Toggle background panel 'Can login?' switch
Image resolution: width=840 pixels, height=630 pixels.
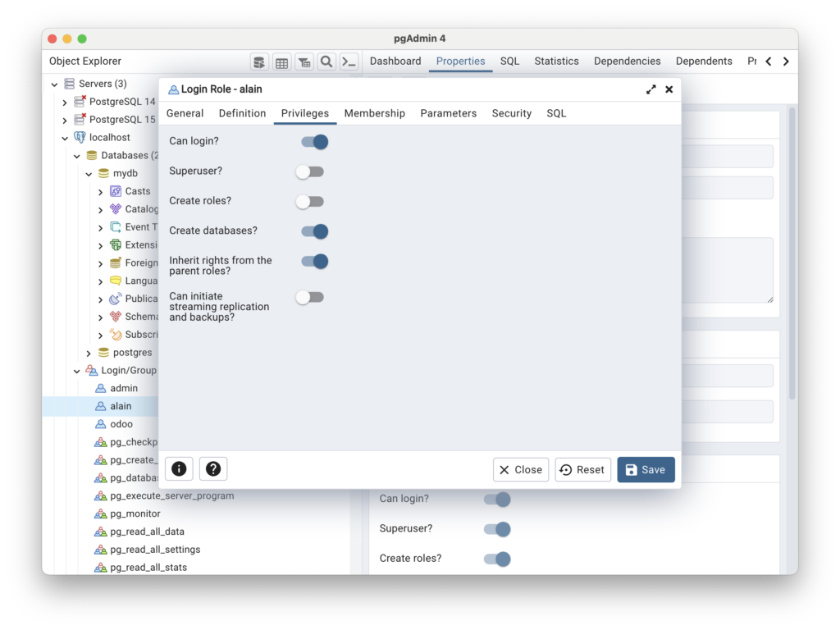[497, 500]
